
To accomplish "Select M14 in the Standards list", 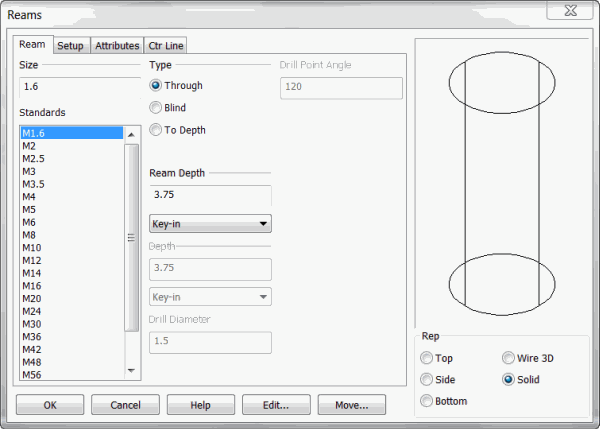I will [x=72, y=273].
